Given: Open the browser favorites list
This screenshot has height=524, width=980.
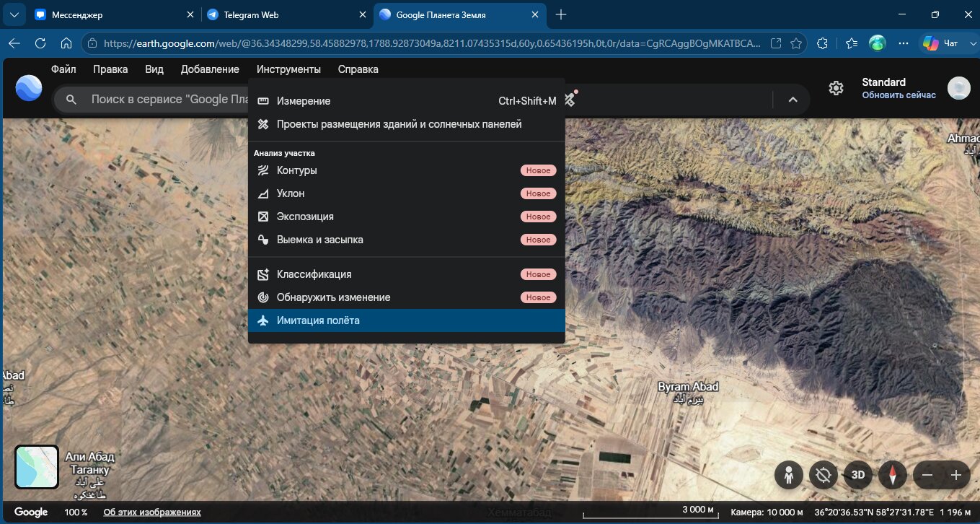Looking at the screenshot, I should coord(851,43).
